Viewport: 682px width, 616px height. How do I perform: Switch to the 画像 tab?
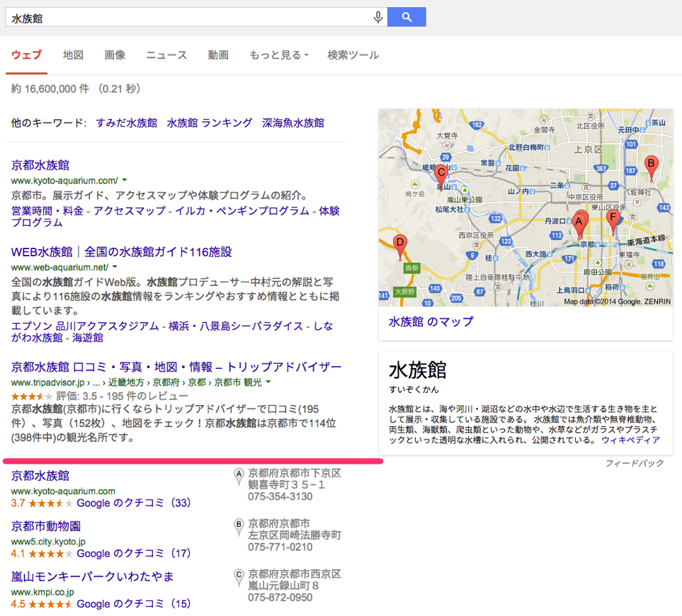pyautogui.click(x=115, y=55)
